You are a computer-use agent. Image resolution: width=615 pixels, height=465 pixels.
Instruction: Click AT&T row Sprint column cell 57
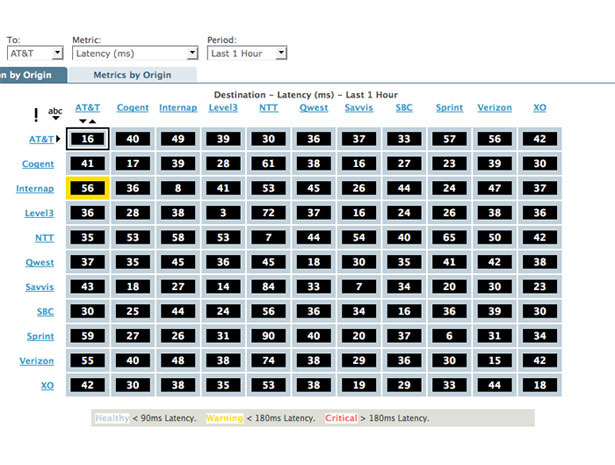click(x=449, y=139)
